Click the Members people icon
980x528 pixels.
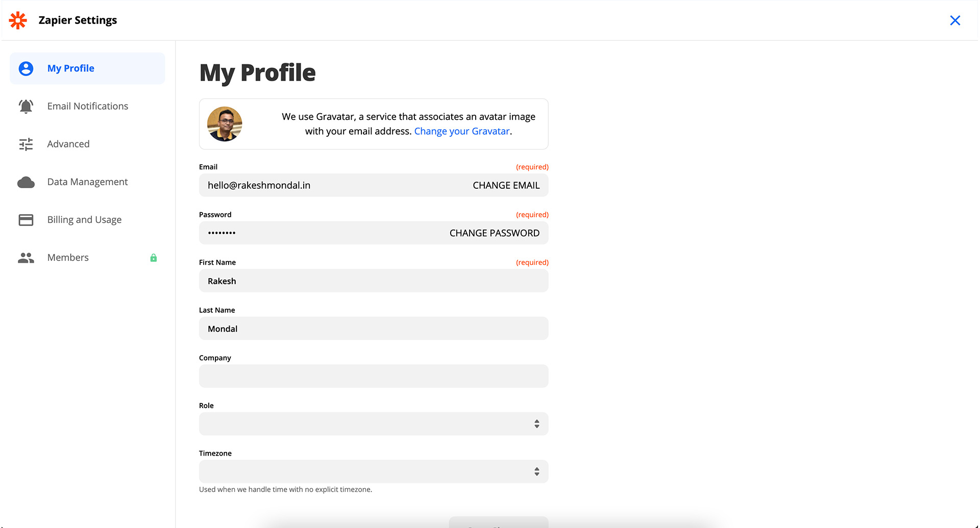tap(26, 258)
